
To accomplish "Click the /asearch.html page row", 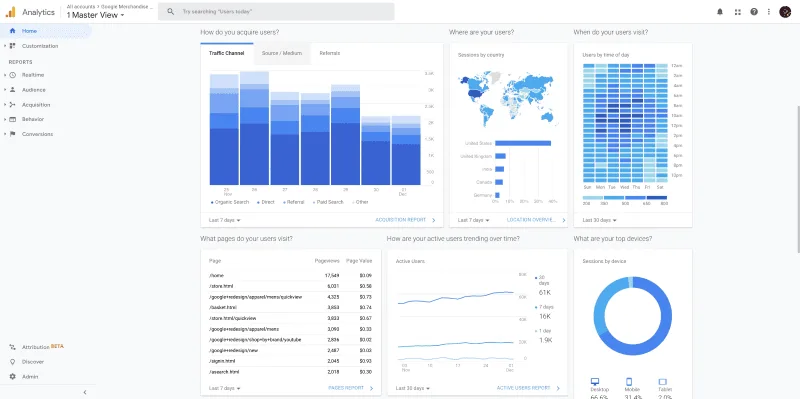I will (x=290, y=372).
